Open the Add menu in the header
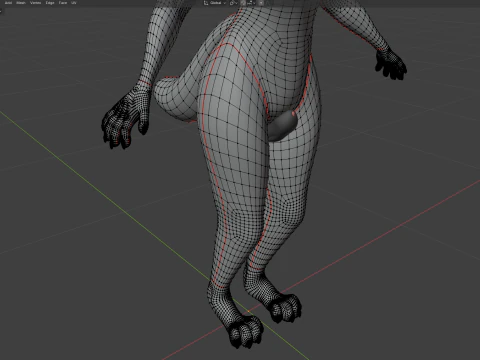The height and width of the screenshot is (360, 480). [x=8, y=3]
